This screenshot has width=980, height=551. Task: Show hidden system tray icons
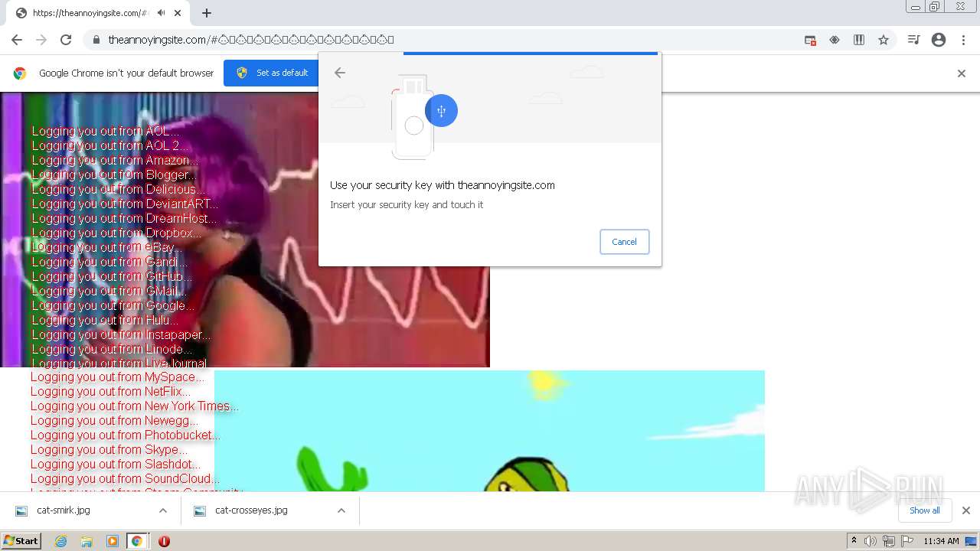tap(854, 541)
